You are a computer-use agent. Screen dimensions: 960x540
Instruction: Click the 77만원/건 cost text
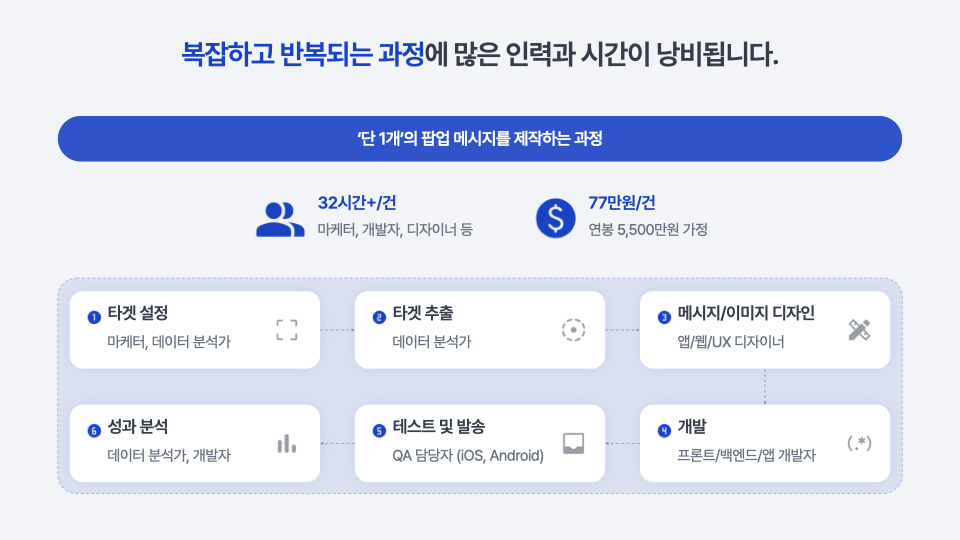coord(622,203)
